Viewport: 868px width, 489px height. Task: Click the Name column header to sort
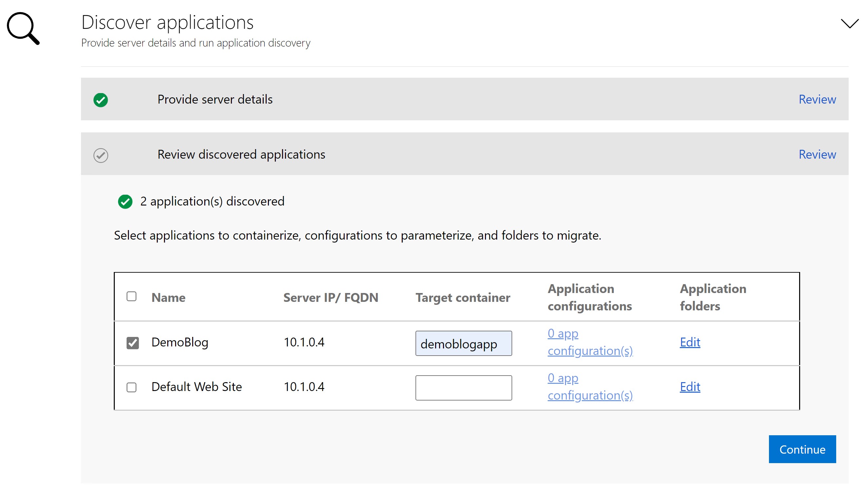(x=169, y=296)
